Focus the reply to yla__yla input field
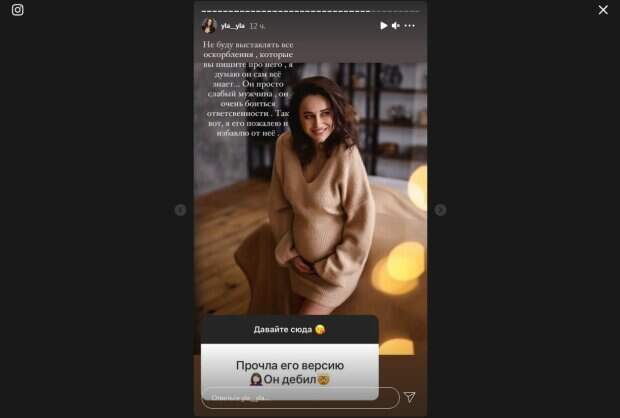This screenshot has width=620, height=418. (301, 398)
